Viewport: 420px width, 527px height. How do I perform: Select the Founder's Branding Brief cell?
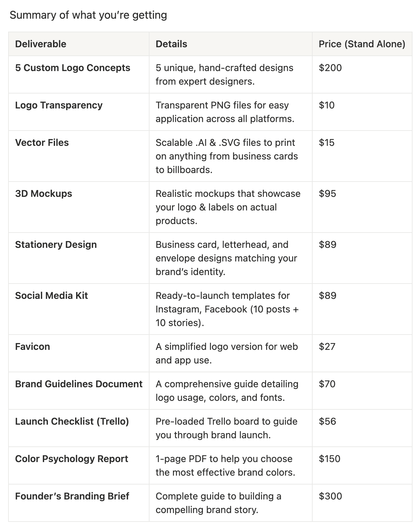(x=72, y=496)
